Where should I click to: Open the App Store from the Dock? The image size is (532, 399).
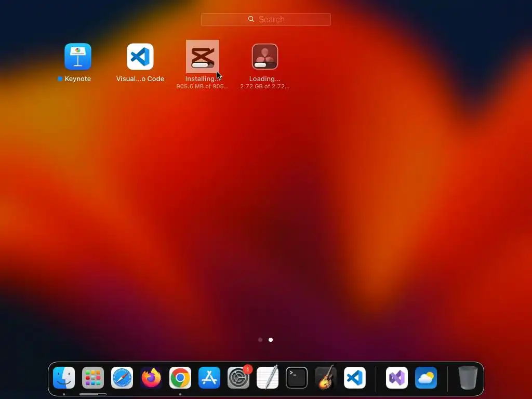pos(209,378)
